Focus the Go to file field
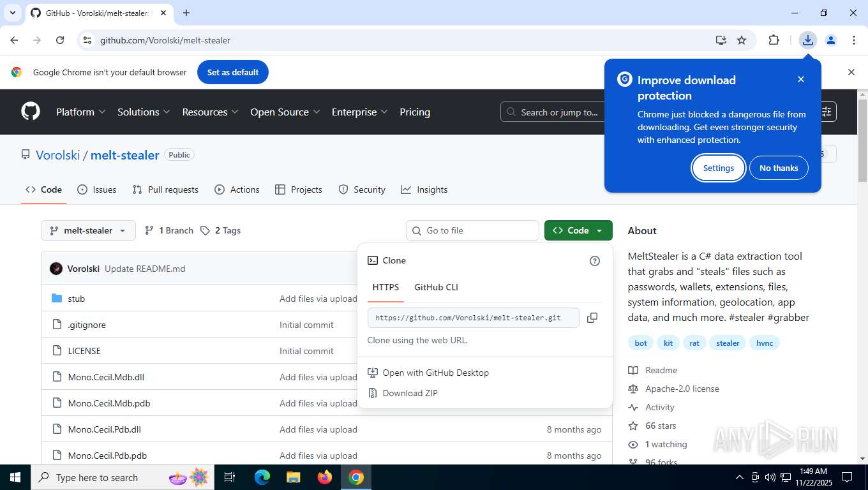This screenshot has height=490, width=868. point(472,230)
